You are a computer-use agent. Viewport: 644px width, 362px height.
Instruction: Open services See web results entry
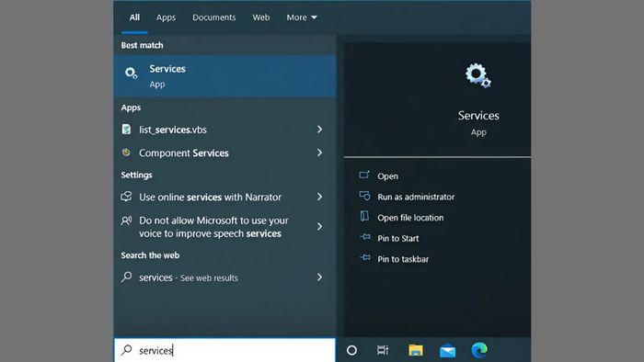tap(224, 277)
